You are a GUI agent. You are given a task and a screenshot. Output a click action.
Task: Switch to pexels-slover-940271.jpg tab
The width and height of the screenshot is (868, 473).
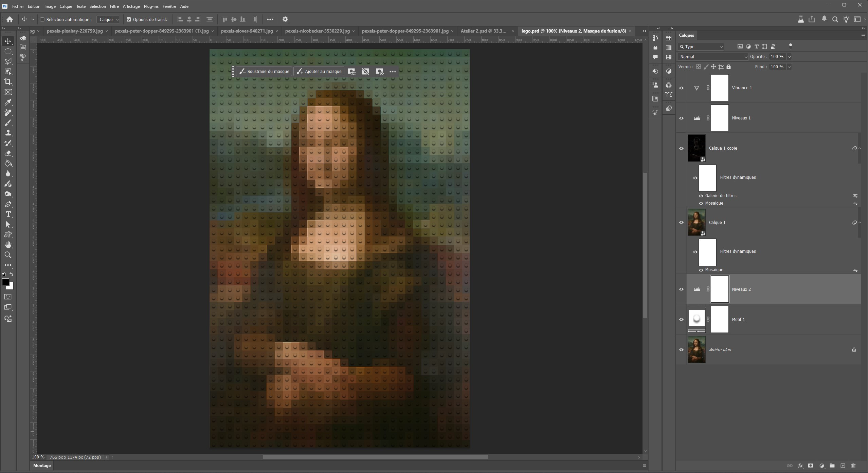point(247,31)
